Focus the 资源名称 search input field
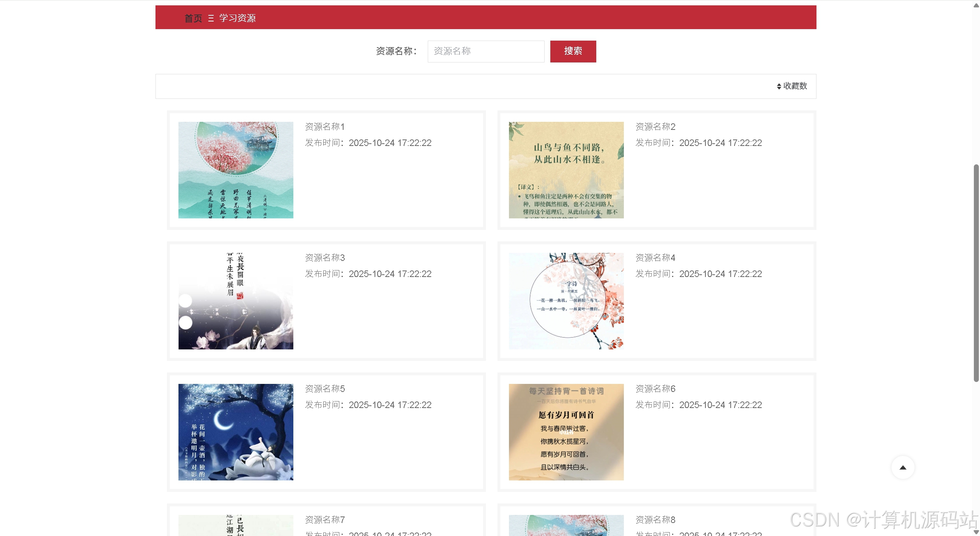 coord(486,51)
